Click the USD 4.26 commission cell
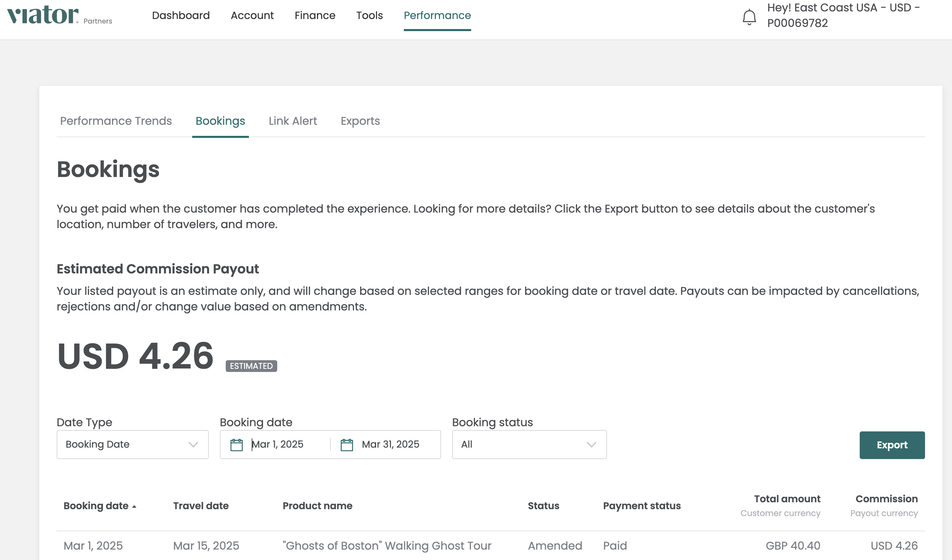 click(x=894, y=545)
